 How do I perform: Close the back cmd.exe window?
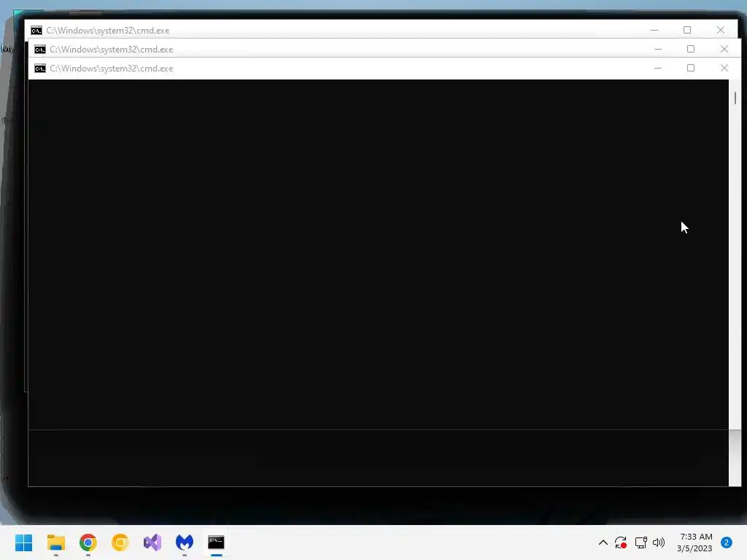point(720,30)
